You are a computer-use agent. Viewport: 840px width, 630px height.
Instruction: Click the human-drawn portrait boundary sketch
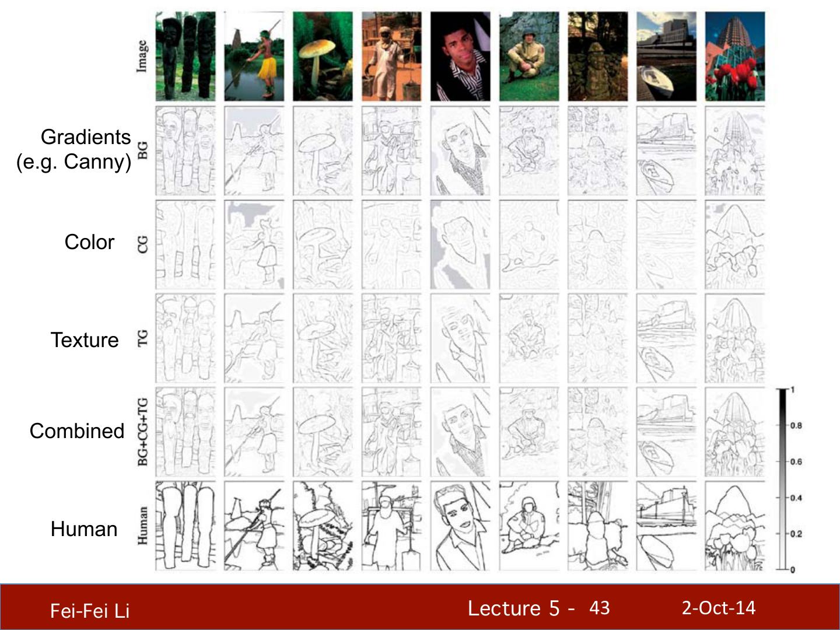[x=460, y=526]
